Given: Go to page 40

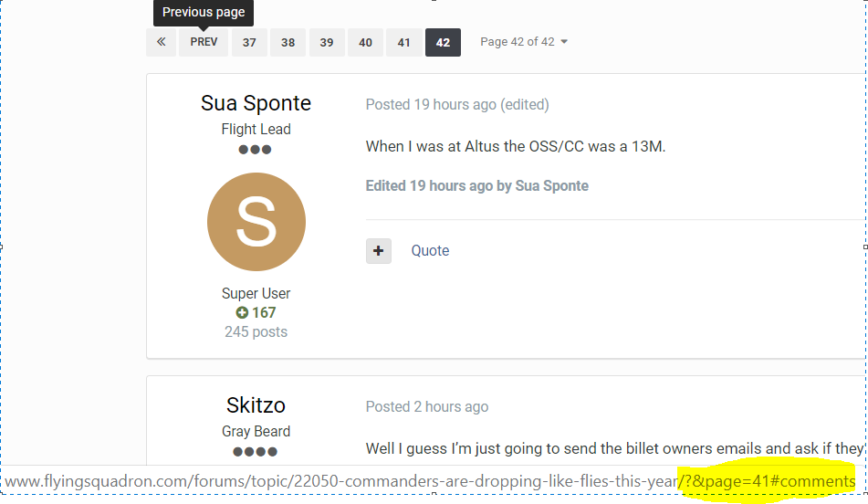Looking at the screenshot, I should pos(365,42).
